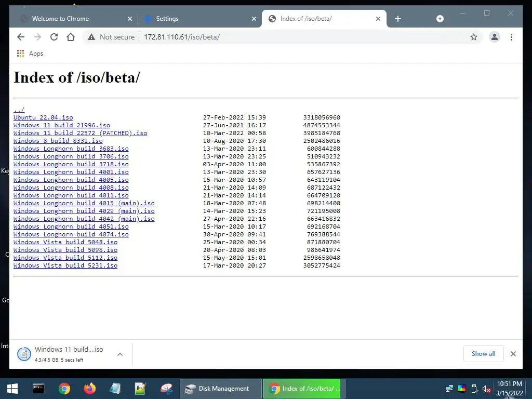Open the tab search dropdown arrow
The width and height of the screenshot is (532, 399).
(440, 19)
